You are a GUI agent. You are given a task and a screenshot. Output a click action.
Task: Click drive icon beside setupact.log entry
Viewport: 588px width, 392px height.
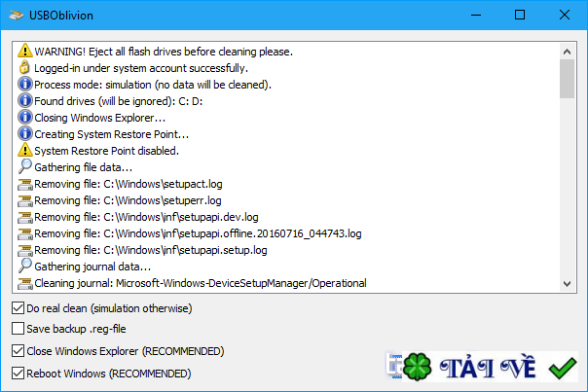pos(25,185)
